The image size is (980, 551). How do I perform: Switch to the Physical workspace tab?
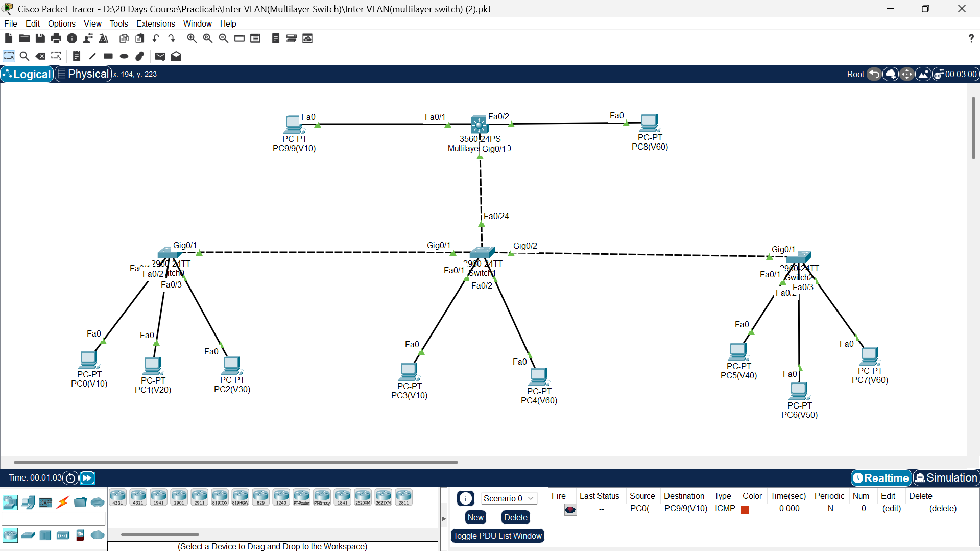(x=83, y=74)
